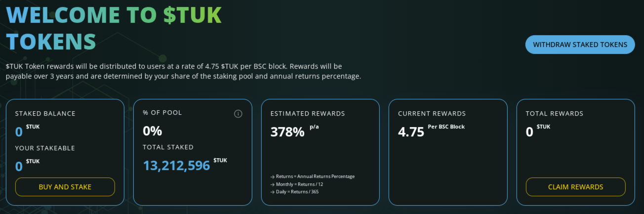Screen dimensions: 644x214
Task: Select the total staked 13,212,596 value
Action: tap(176, 165)
